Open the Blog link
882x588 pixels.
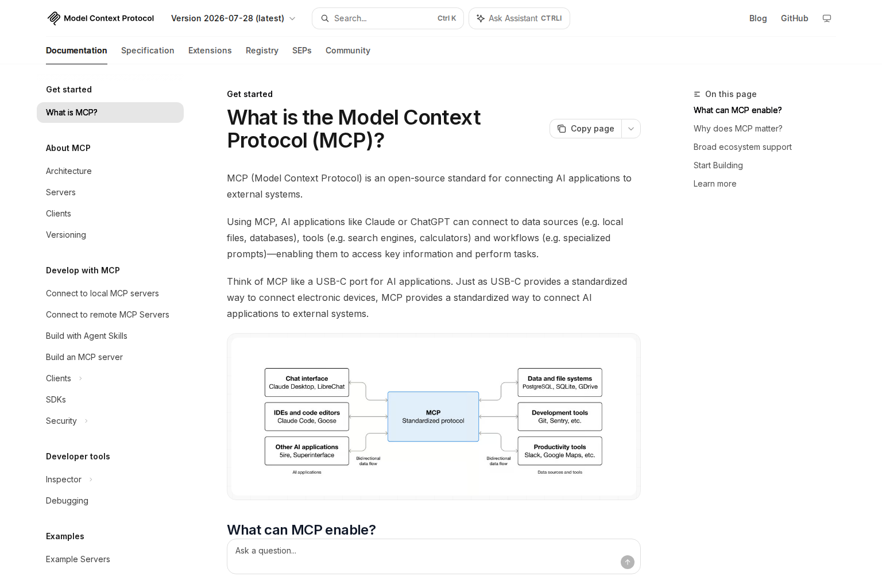click(758, 18)
